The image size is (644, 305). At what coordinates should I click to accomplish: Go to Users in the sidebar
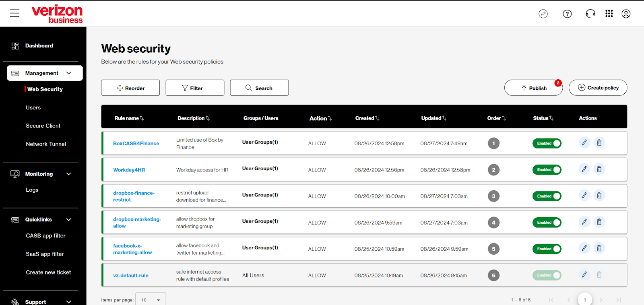click(33, 108)
